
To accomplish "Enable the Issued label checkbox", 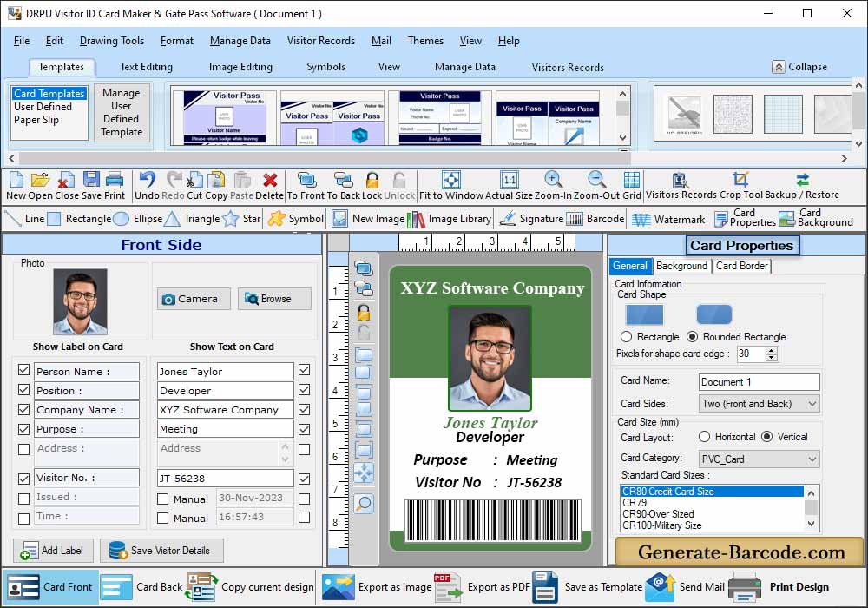I will 23,499.
